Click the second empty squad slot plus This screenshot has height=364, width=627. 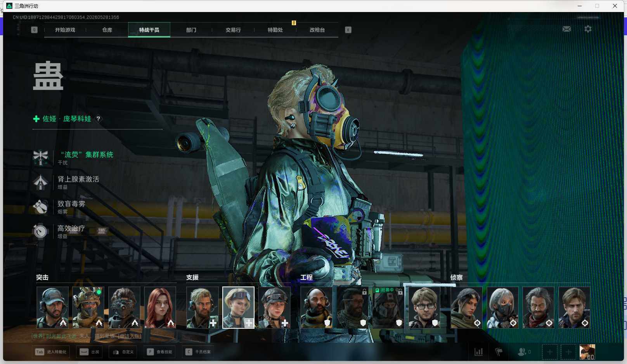(x=568, y=352)
